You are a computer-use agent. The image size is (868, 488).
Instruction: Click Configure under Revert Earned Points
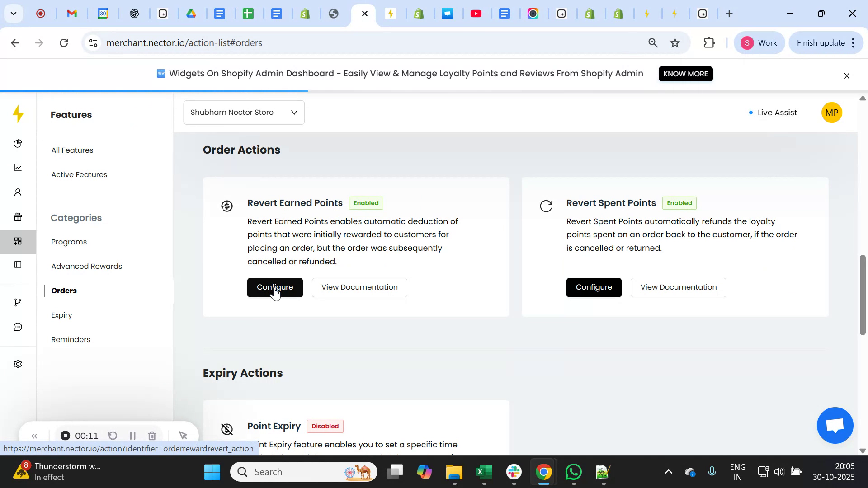275,287
